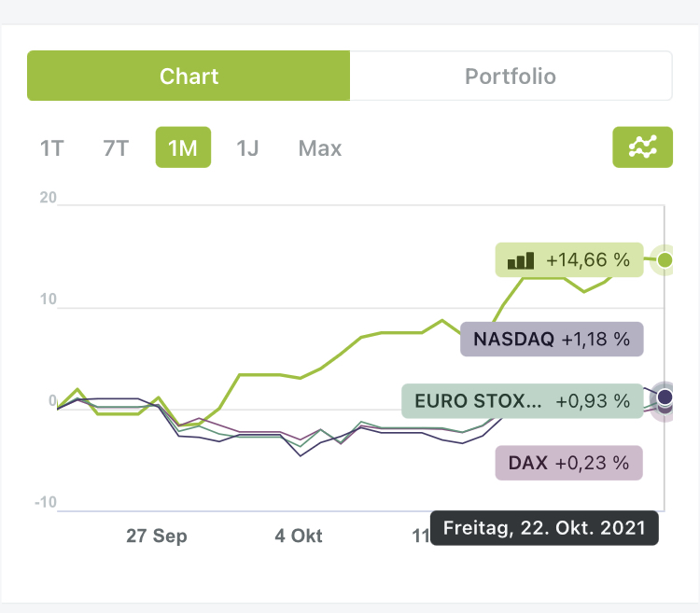700x613 pixels.
Task: Select the 1M time range
Action: click(x=183, y=148)
